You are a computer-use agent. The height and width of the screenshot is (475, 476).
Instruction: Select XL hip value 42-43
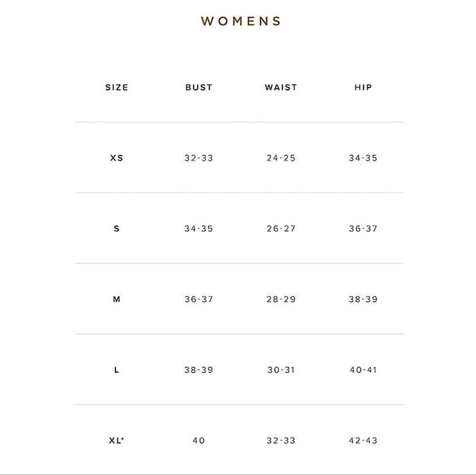coord(363,440)
